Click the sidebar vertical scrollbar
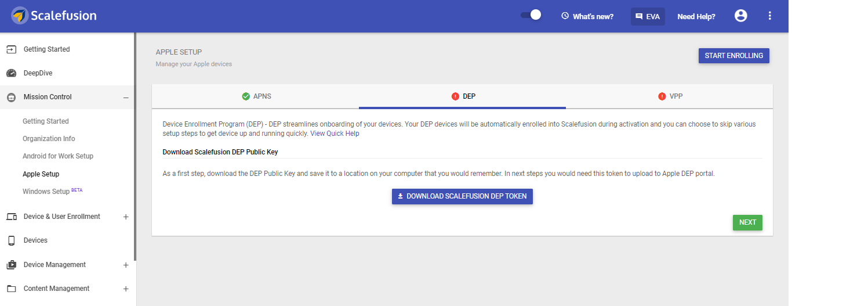868x306 pixels. [x=135, y=146]
